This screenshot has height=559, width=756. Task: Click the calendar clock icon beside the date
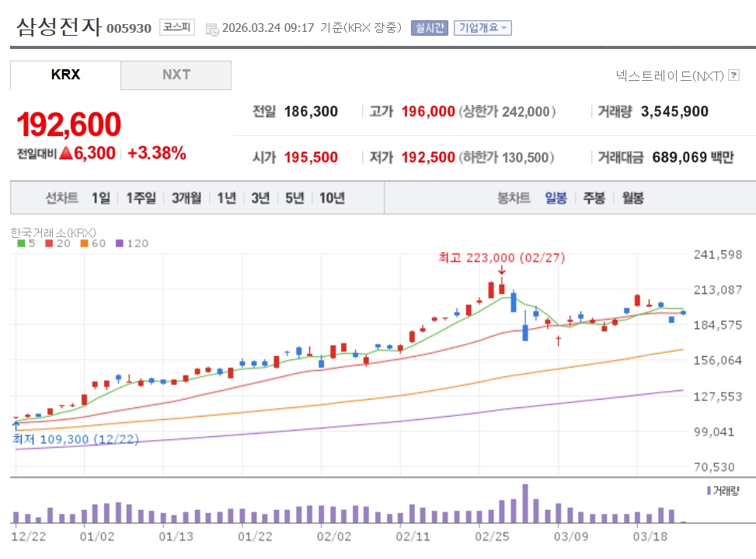tap(212, 29)
